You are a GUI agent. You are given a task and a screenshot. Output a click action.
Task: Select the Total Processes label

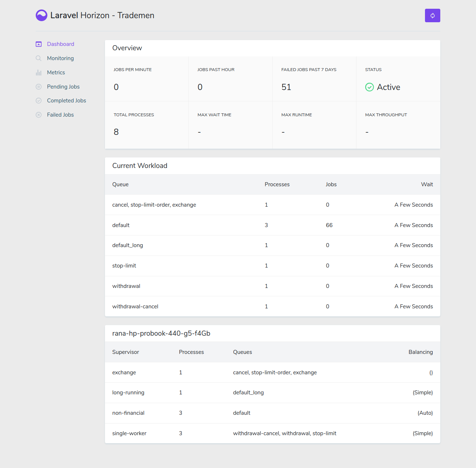click(x=134, y=115)
